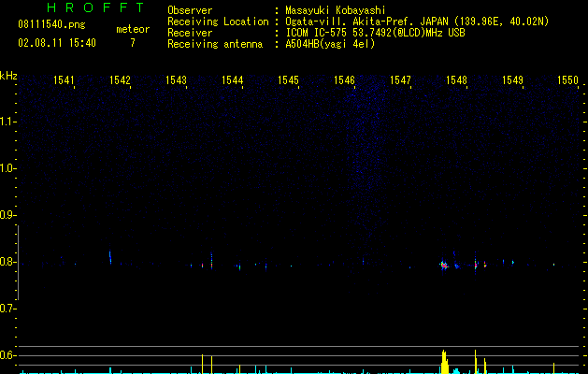Click the Observer label
The height and width of the screenshot is (374, 588).
point(190,10)
